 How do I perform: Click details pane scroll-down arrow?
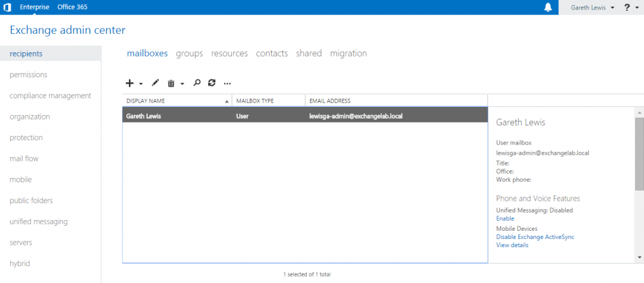(640, 257)
